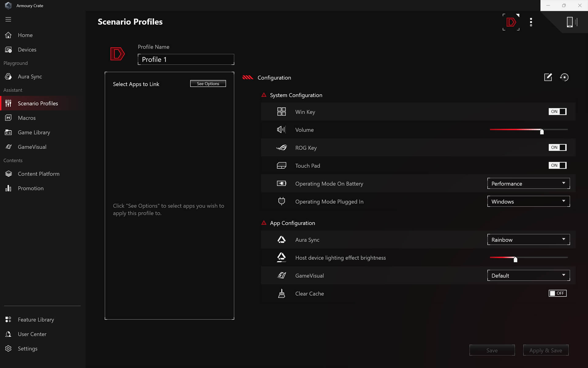Click the Aura Sync sidebar icon
This screenshot has height=368, width=588.
pos(8,76)
